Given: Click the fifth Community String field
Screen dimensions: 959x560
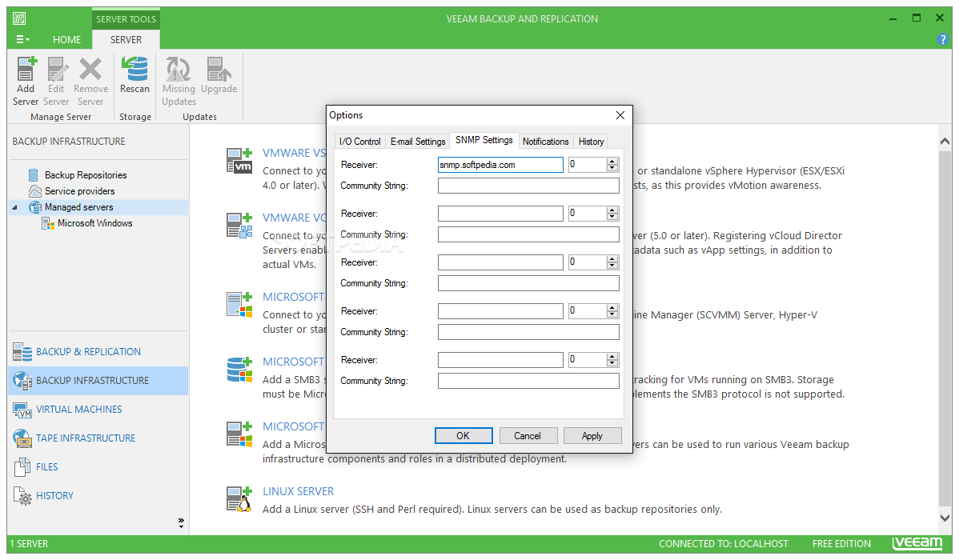Looking at the screenshot, I should [528, 381].
